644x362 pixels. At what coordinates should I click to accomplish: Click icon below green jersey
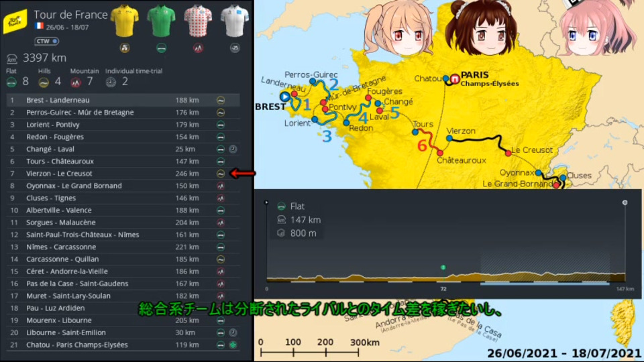coord(161,48)
